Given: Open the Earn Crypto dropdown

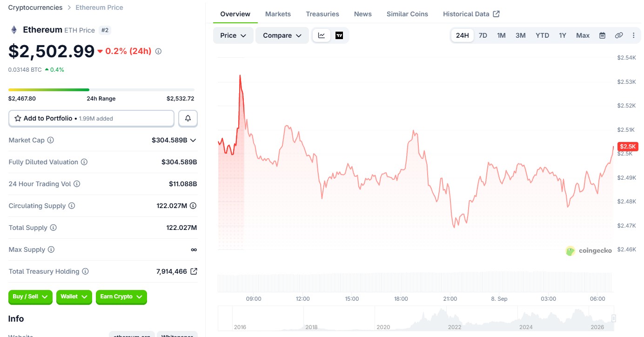Looking at the screenshot, I should [x=121, y=297].
